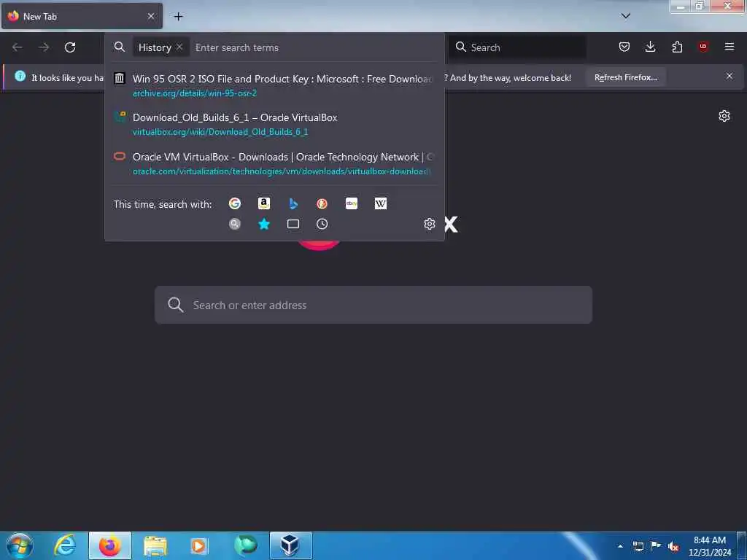
Task: Open the Downloads panel
Action: [x=650, y=47]
